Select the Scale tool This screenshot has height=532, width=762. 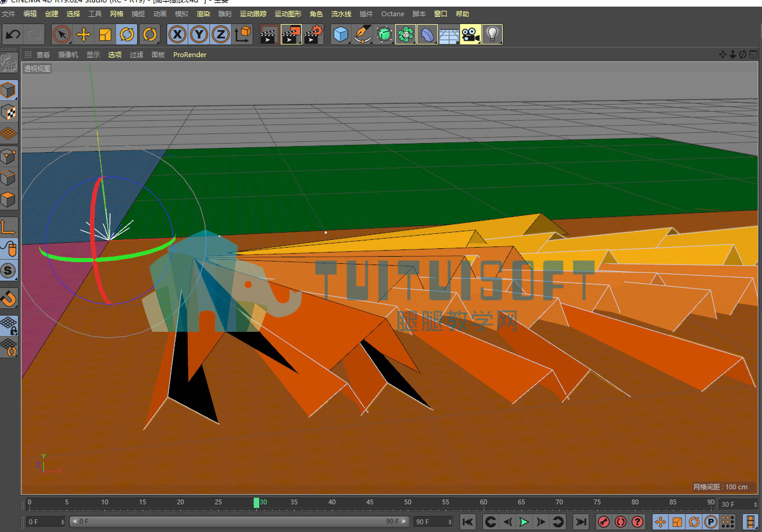click(x=105, y=35)
